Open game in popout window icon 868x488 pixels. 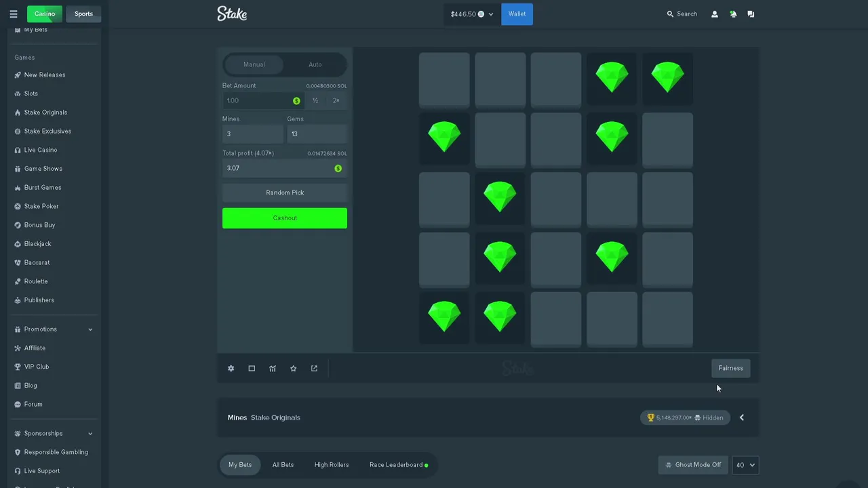[314, 368]
